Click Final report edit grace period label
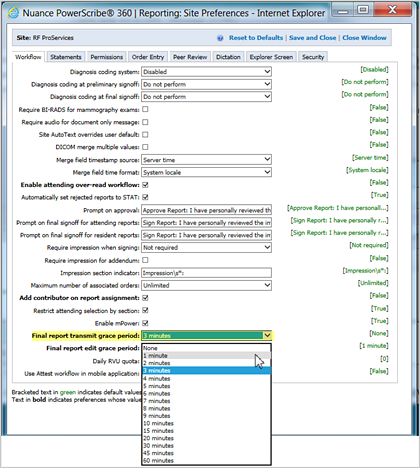 pos(93,348)
